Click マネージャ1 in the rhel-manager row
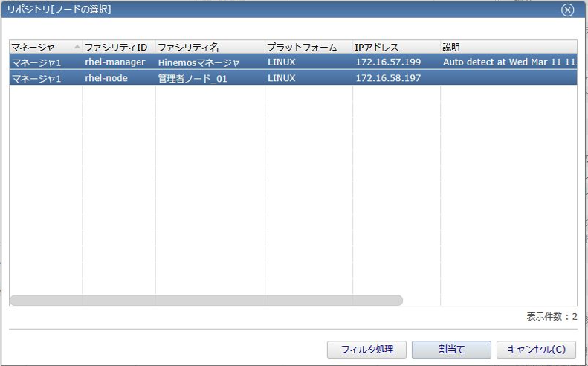588x366 pixels. pyautogui.click(x=36, y=62)
